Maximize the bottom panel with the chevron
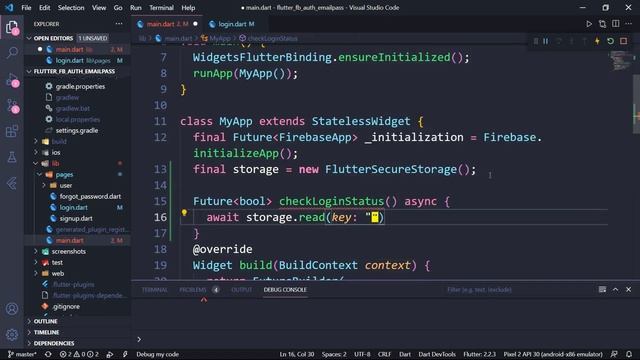 coord(616,289)
